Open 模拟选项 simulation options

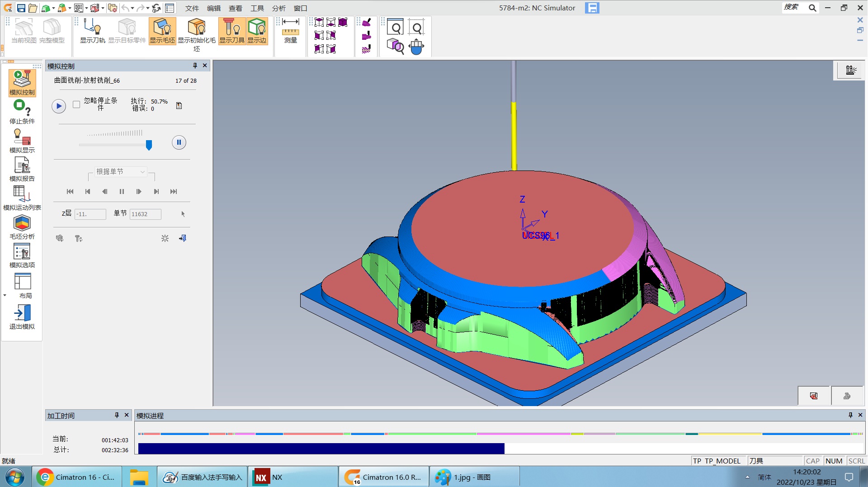tap(22, 255)
